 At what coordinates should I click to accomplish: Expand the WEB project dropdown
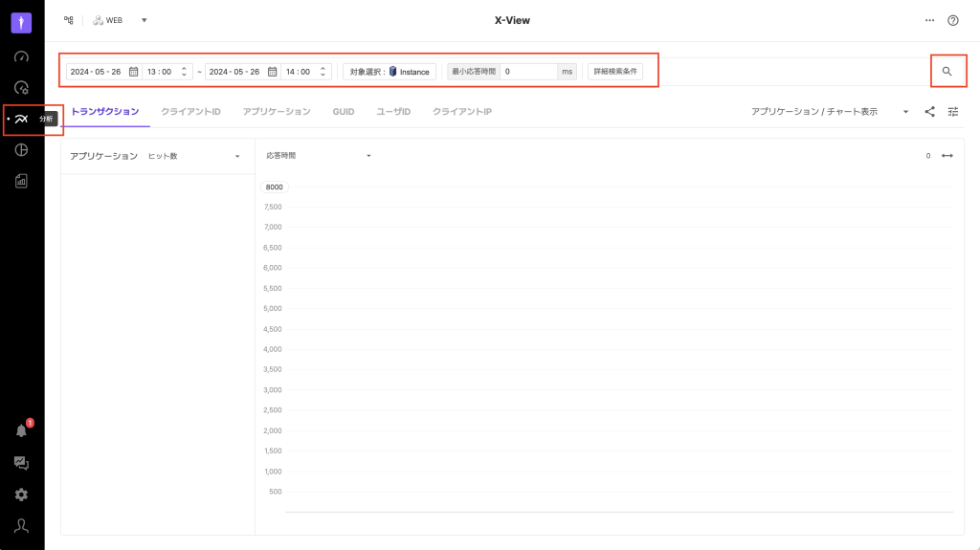coord(144,20)
